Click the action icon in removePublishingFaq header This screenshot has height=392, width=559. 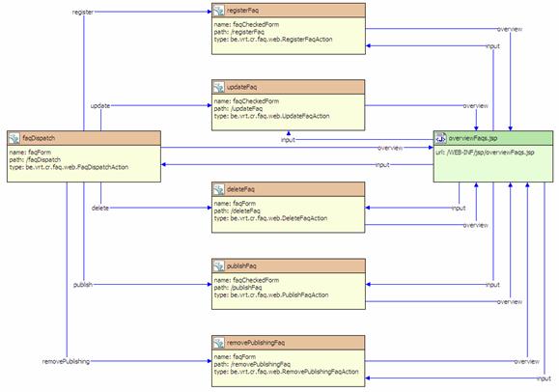(218, 343)
